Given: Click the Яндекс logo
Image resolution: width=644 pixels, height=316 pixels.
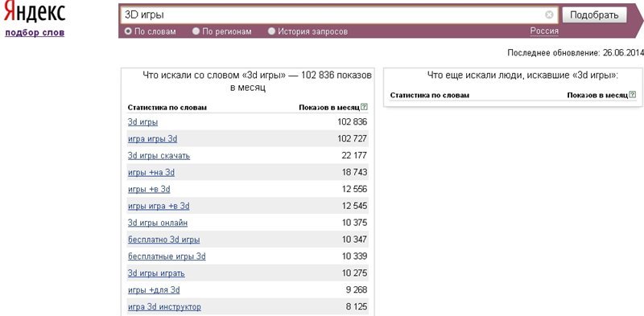Looking at the screenshot, I should tap(35, 13).
